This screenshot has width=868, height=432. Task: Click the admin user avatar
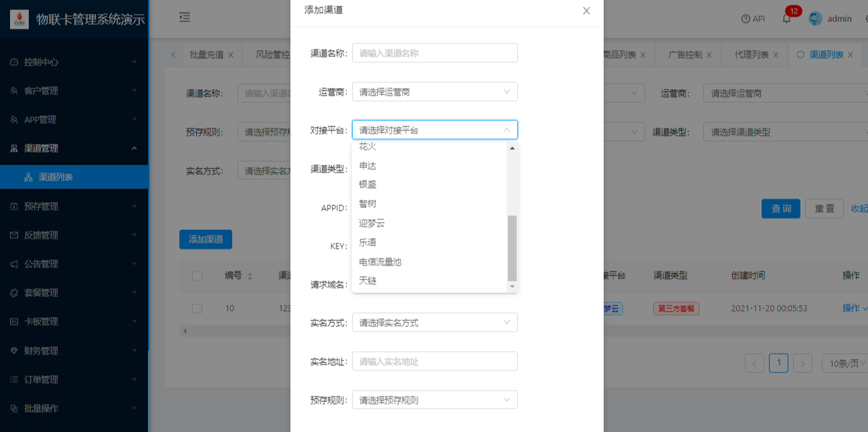click(x=815, y=19)
